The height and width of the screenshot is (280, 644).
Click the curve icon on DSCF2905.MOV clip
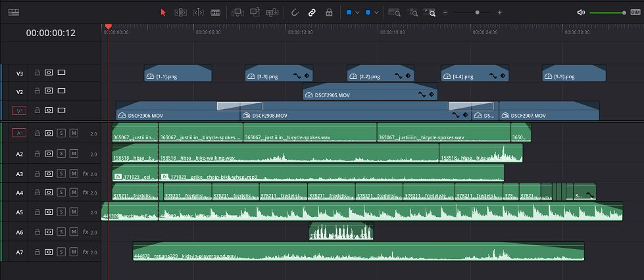click(422, 95)
